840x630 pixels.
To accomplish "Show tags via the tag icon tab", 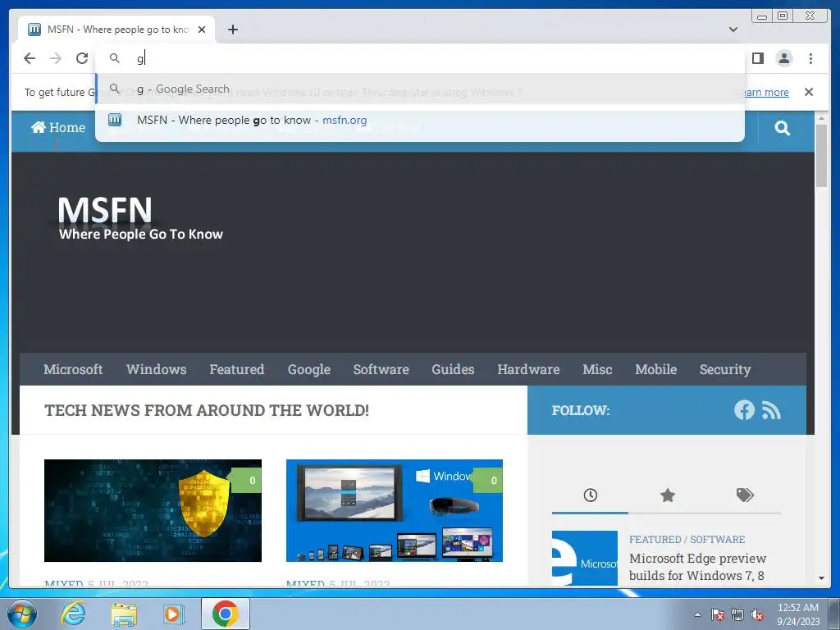I will pos(745,495).
